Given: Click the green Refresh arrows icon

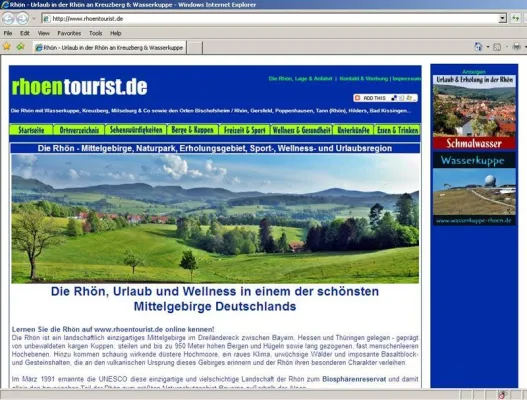Looking at the screenshot, I should [515, 18].
